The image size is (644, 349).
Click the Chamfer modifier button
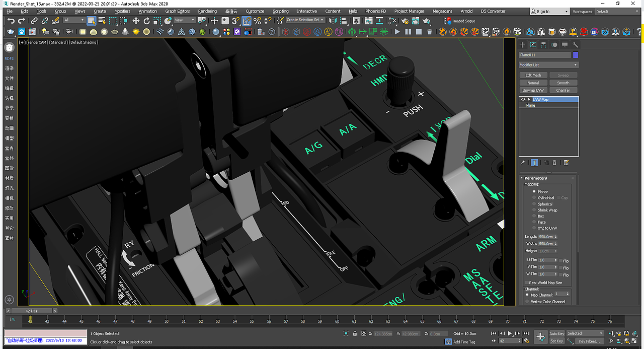pos(563,90)
